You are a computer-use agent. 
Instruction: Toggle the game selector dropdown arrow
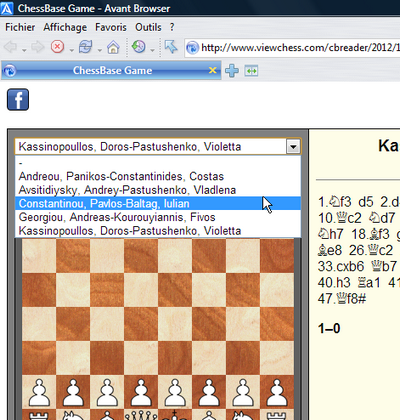pos(293,147)
